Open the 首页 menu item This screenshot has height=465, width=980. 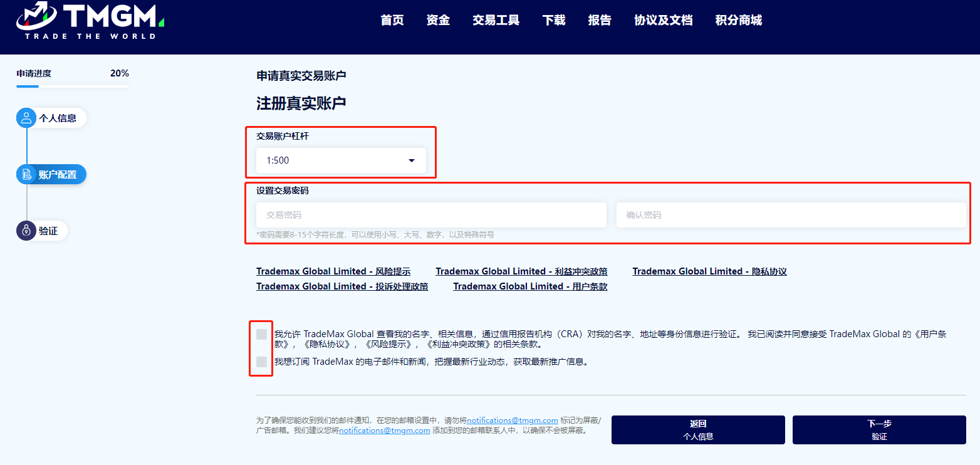(392, 20)
